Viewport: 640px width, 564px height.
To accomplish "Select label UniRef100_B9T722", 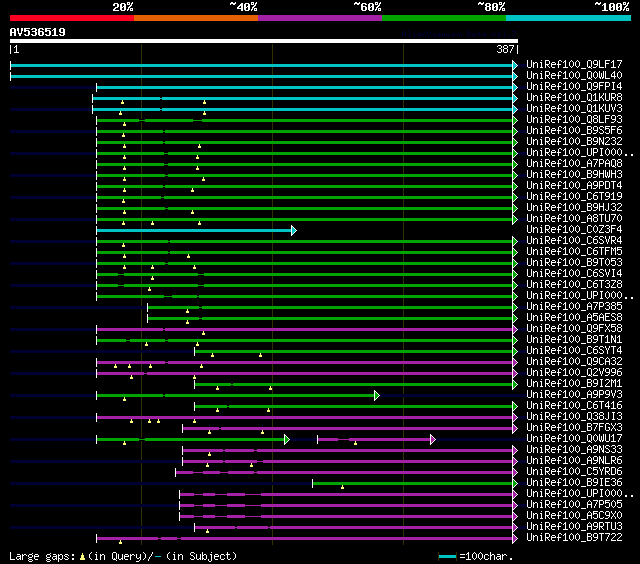I will pos(574,538).
